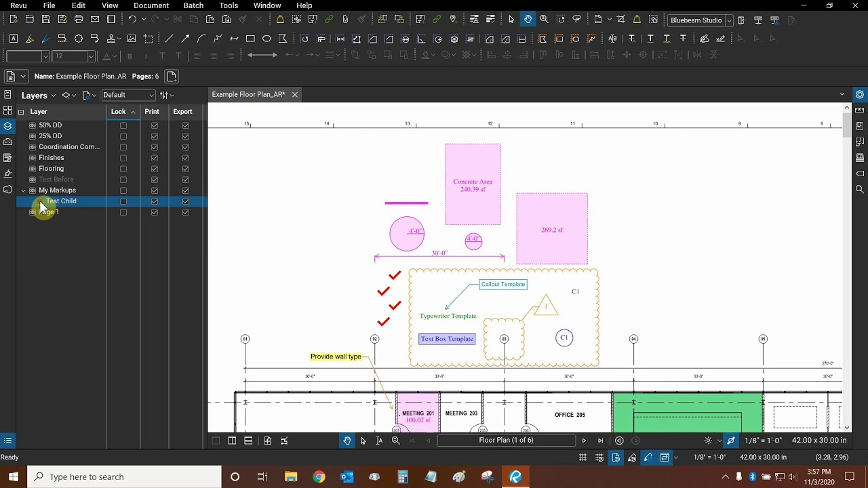Select the arrow Select tool in top toolbar

pos(511,20)
